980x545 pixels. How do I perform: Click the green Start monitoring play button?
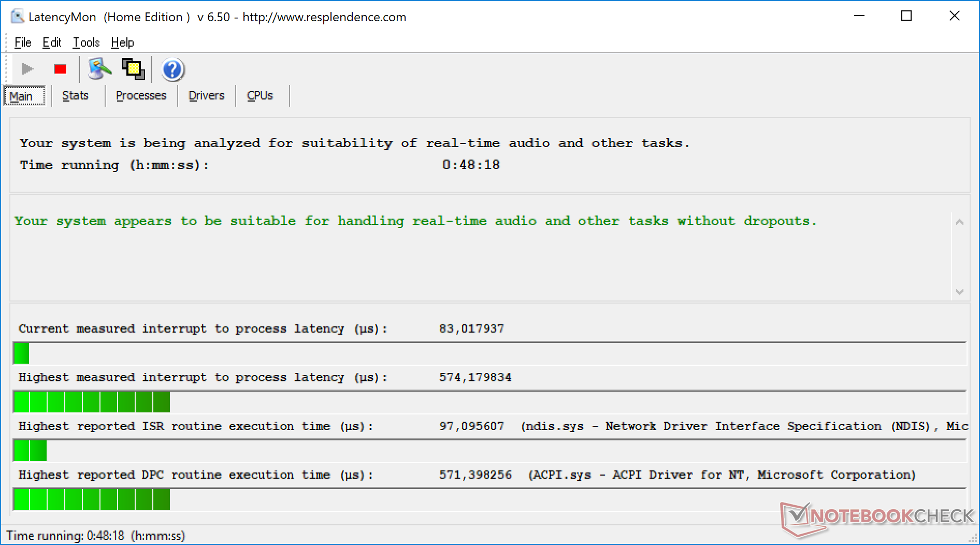coord(27,69)
